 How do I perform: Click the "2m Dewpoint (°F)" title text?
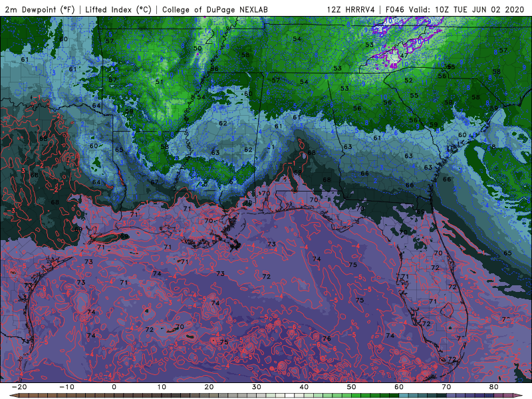[40, 9]
